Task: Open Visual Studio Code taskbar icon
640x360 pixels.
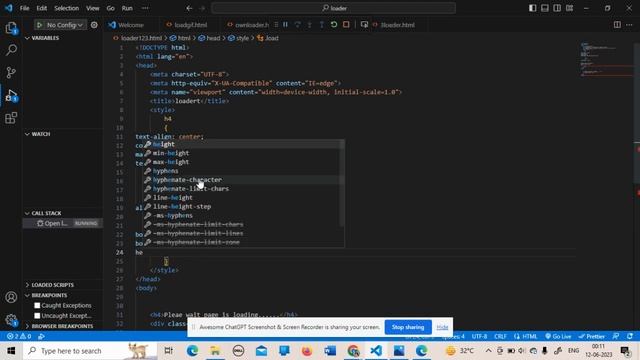Action: pyautogui.click(x=376, y=351)
